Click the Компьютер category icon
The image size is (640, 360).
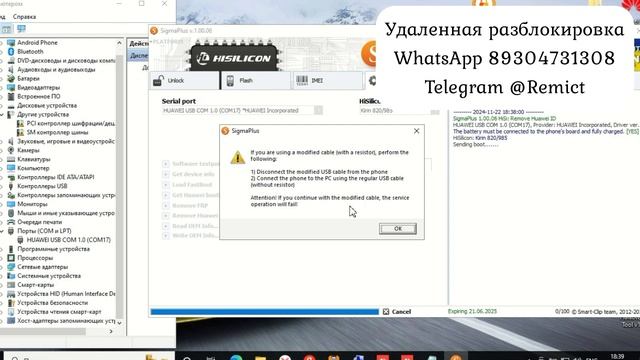tap(11, 168)
